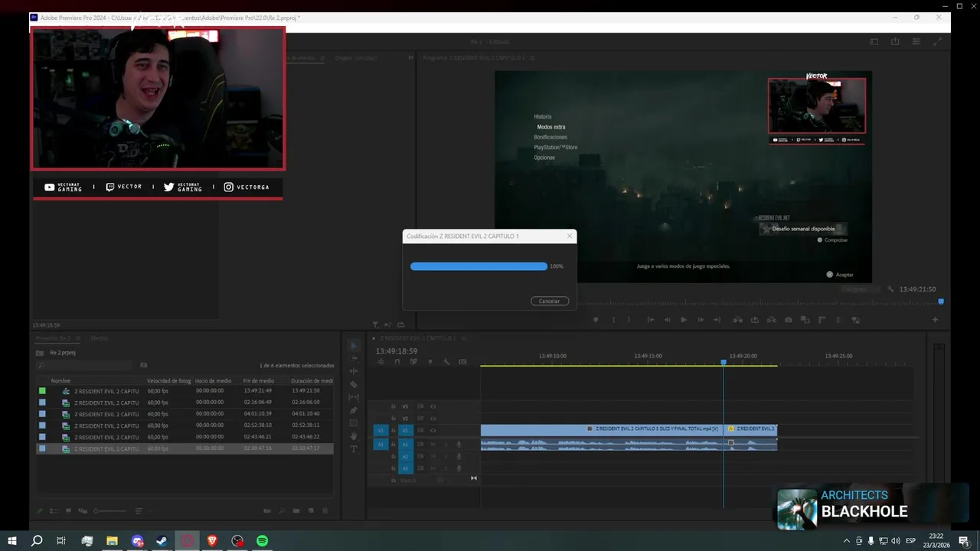980x551 pixels.
Task: Click Mark In bracket button
Action: coord(614,320)
